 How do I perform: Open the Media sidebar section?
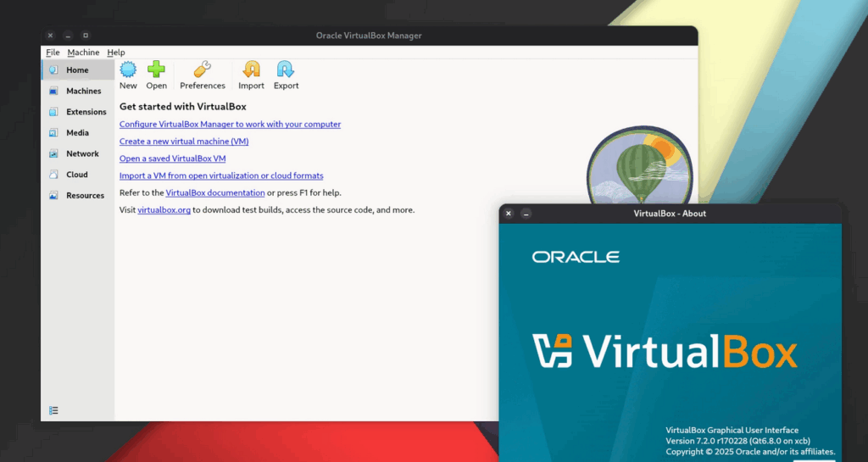tap(78, 133)
